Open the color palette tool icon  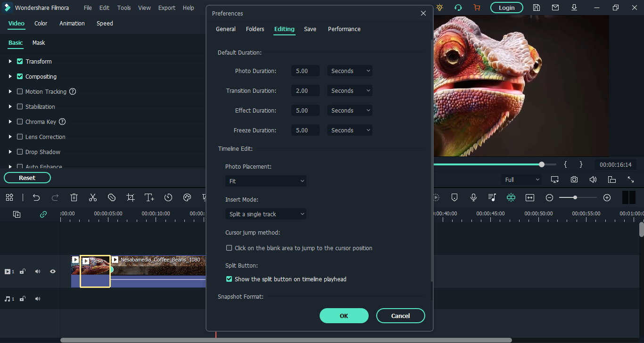click(187, 197)
